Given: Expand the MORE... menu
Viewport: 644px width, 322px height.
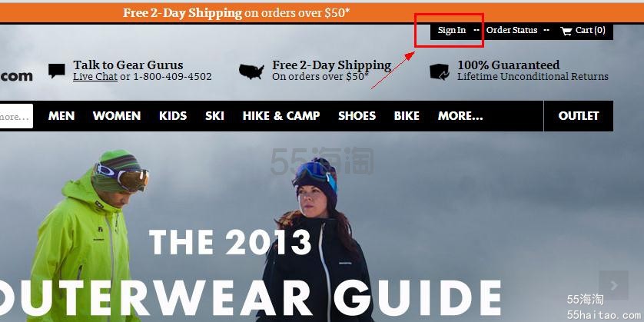Looking at the screenshot, I should (460, 116).
